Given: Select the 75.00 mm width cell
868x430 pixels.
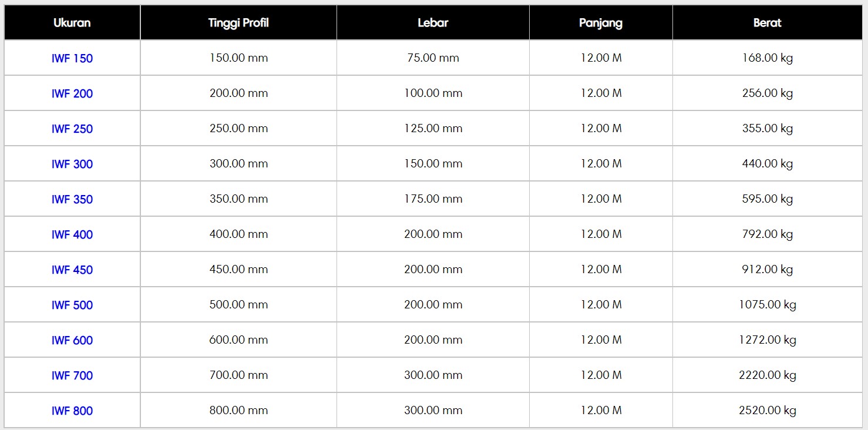Looking at the screenshot, I should tap(433, 58).
